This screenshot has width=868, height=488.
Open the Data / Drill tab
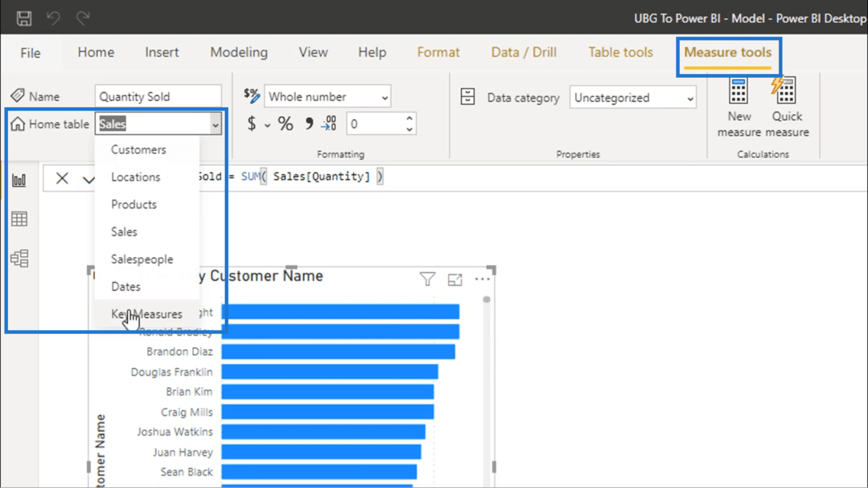(523, 52)
